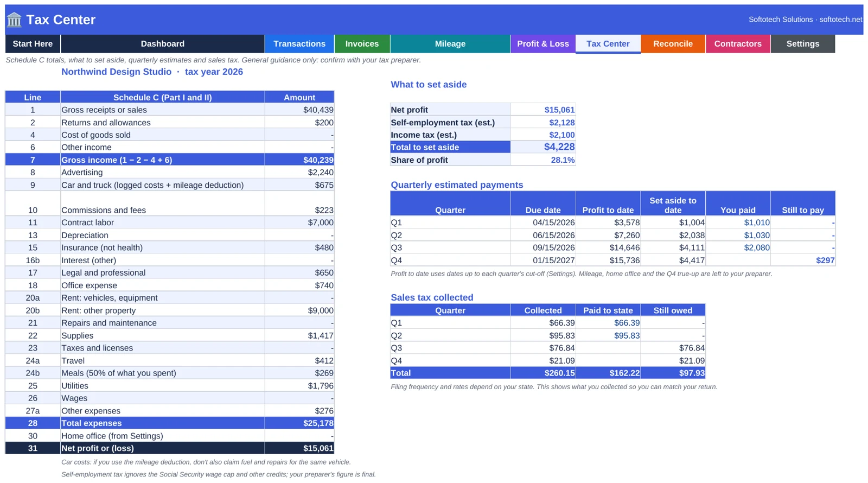
Task: Select the Q4 Still to pay $297
Action: tap(803, 260)
